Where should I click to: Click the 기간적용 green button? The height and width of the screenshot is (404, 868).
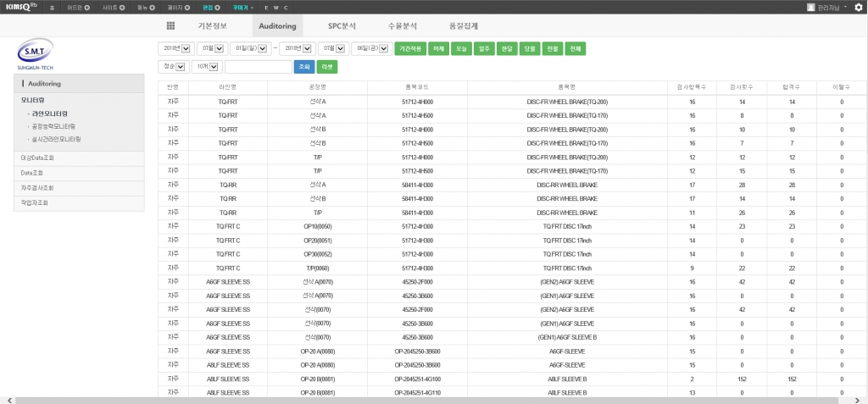pyautogui.click(x=410, y=49)
